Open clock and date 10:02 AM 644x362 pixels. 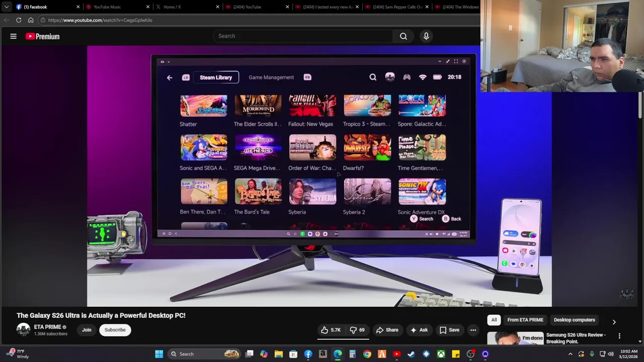[628, 354]
